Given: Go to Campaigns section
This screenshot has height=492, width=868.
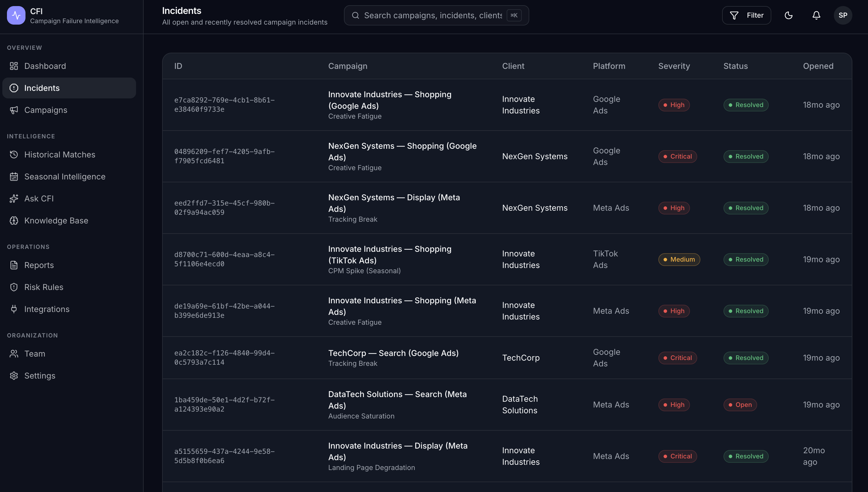Looking at the screenshot, I should tap(69, 110).
